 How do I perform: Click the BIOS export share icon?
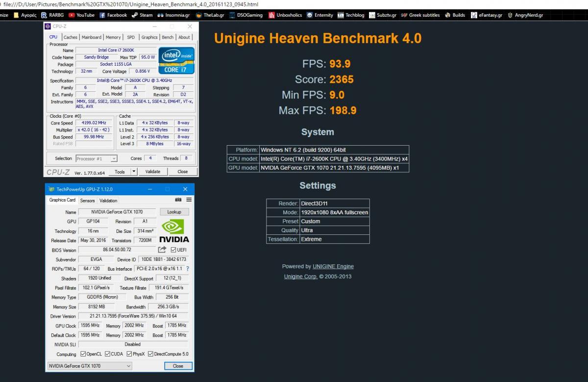[x=162, y=250]
